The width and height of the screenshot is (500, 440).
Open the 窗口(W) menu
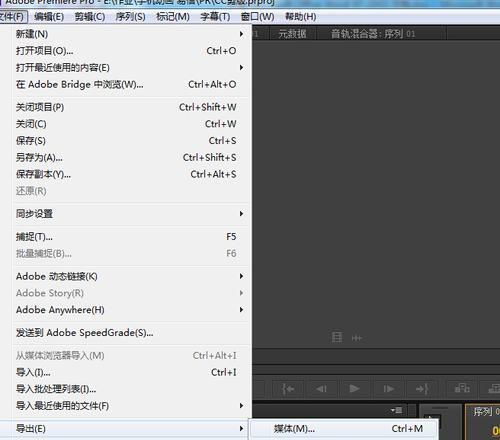pyautogui.click(x=257, y=17)
